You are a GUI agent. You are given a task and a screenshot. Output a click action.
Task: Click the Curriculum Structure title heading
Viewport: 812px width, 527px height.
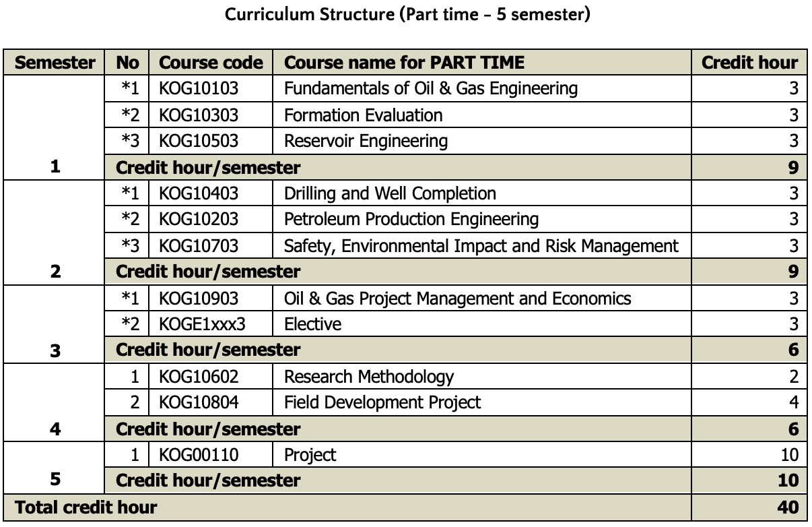click(x=407, y=14)
